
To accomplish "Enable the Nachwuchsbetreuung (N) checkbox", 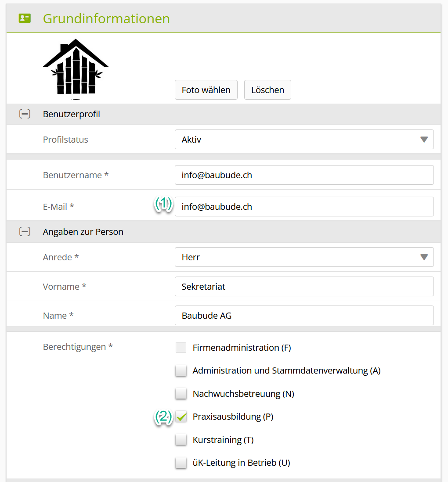I will 181,394.
